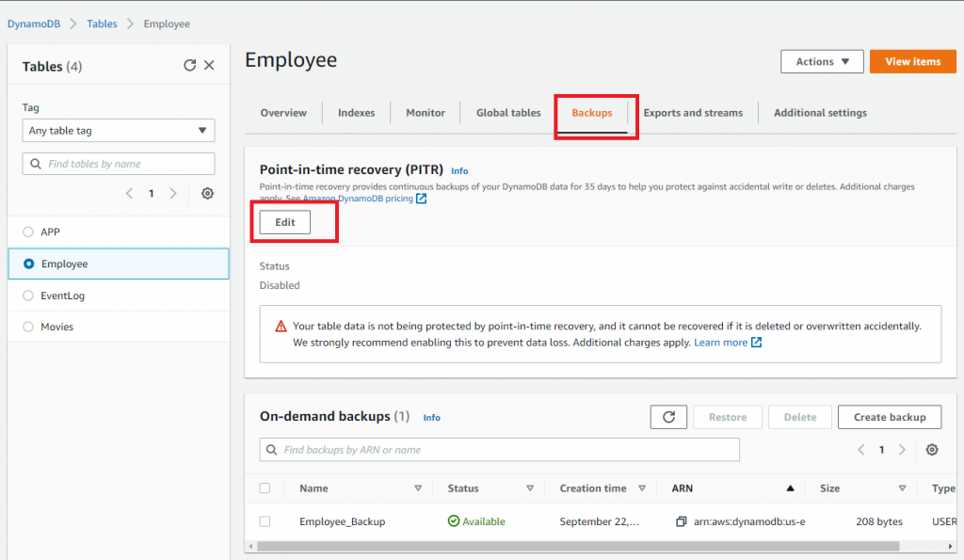Screen dimensions: 964x560
Task: Click the green Available status icon
Action: 454,521
